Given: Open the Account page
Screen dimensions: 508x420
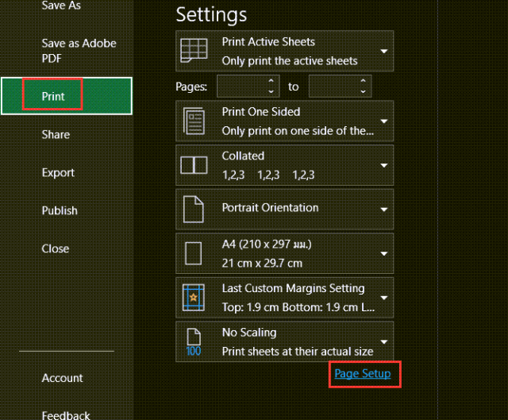Looking at the screenshot, I should pyautogui.click(x=62, y=378).
